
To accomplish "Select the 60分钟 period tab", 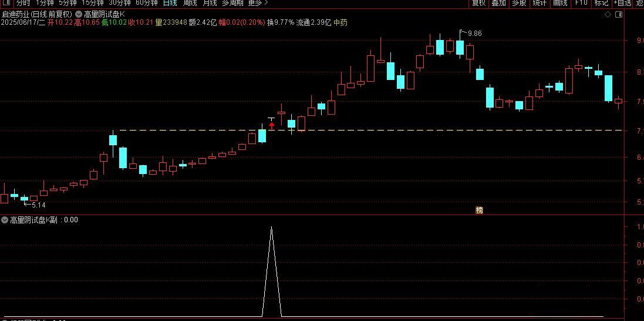I will click(x=147, y=3).
